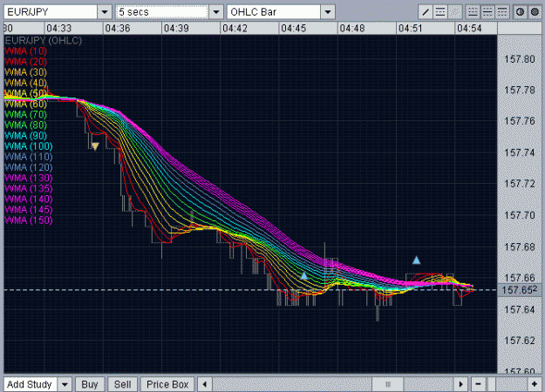Click the EUR/JPY (OHLC) legend label
The height and width of the screenshot is (392, 545).
coord(44,41)
